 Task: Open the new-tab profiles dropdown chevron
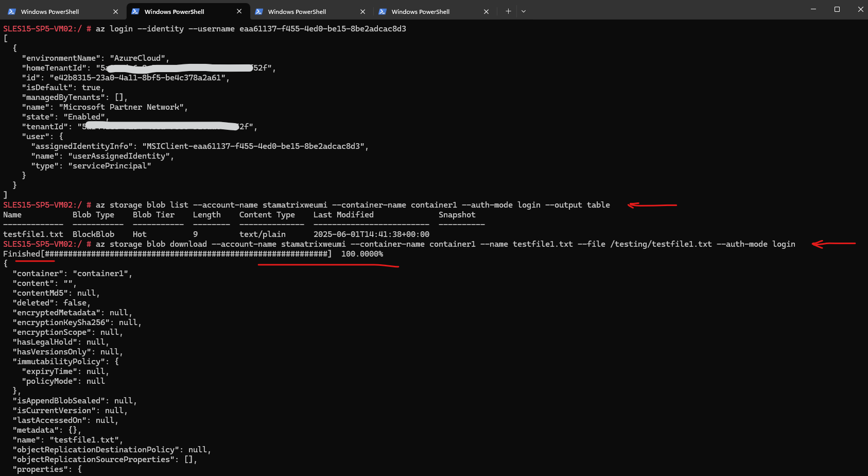pyautogui.click(x=524, y=11)
